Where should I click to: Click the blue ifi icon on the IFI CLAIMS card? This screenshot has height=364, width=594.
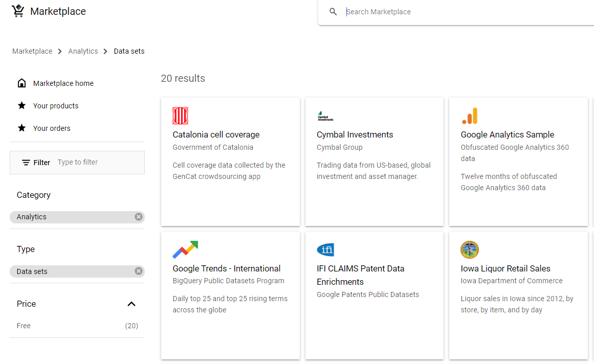tap(325, 249)
